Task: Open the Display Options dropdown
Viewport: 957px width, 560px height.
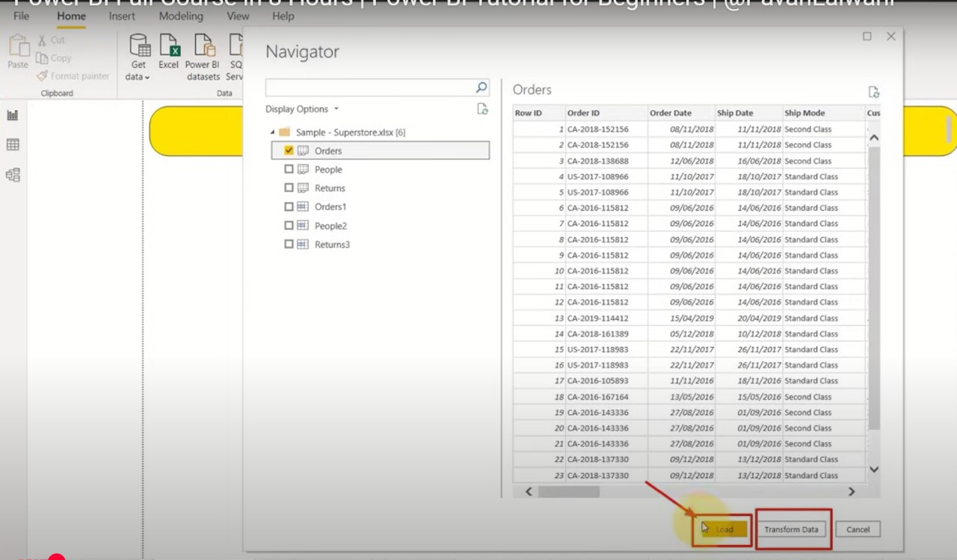Action: coord(302,109)
